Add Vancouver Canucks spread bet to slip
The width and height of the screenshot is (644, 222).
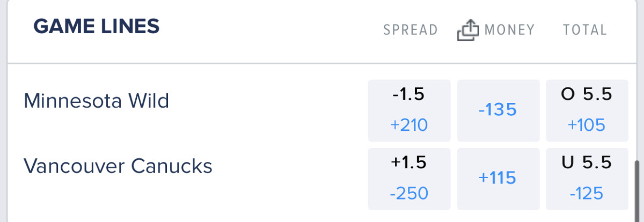(409, 179)
